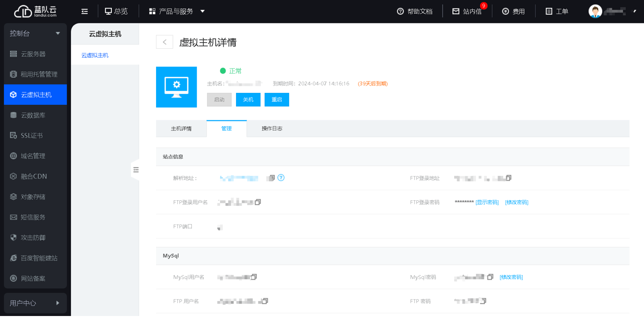Click the question-mark help beside 解析地址
The image size is (644, 317).
point(281,177)
